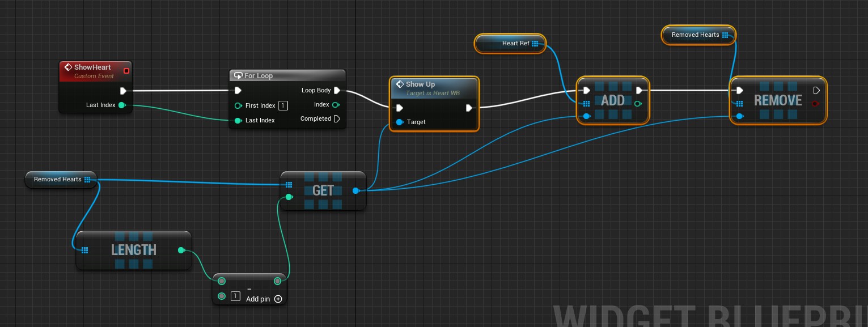Click the First Index value input field
Screen dimensions: 868x327
coord(283,105)
